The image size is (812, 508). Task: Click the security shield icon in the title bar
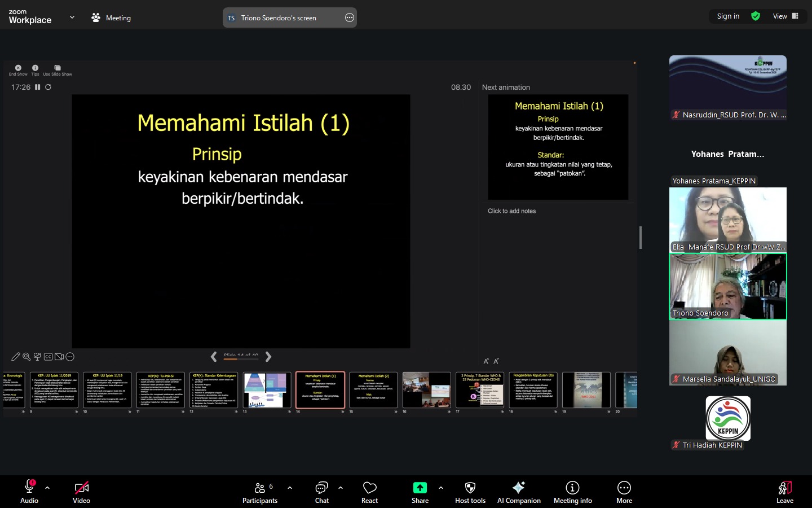coord(756,16)
